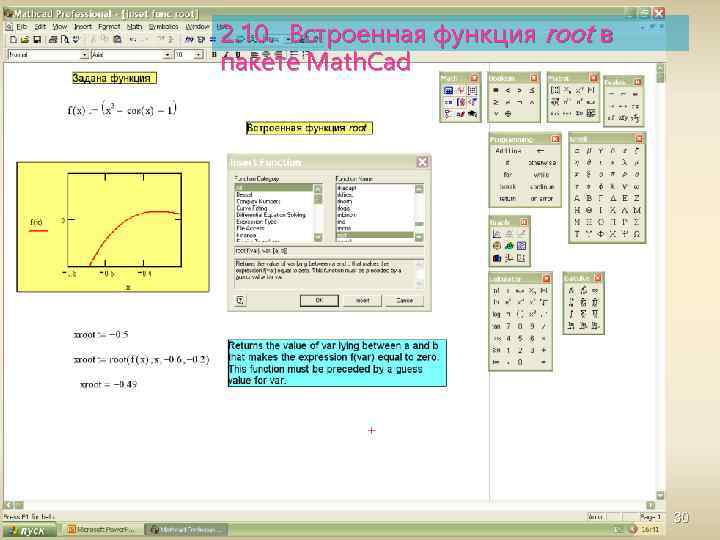Click the Start (пуск) button on taskbar

29,530
